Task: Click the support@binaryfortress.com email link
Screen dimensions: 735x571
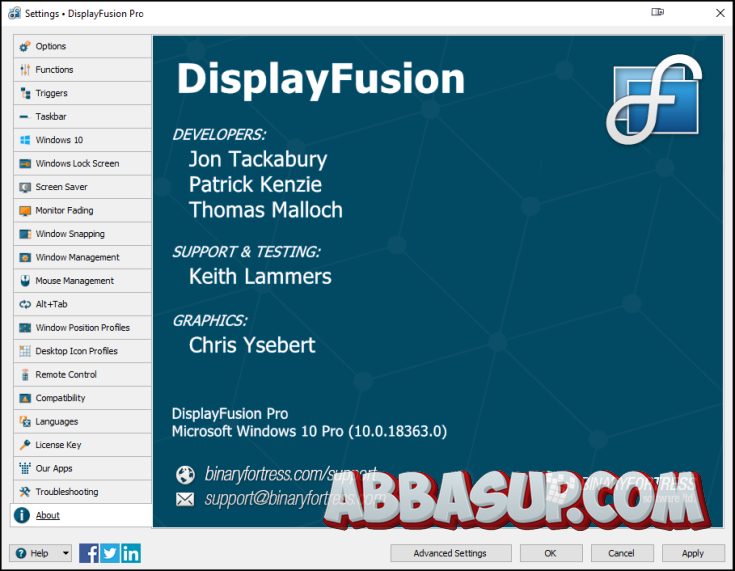Action: [x=294, y=498]
